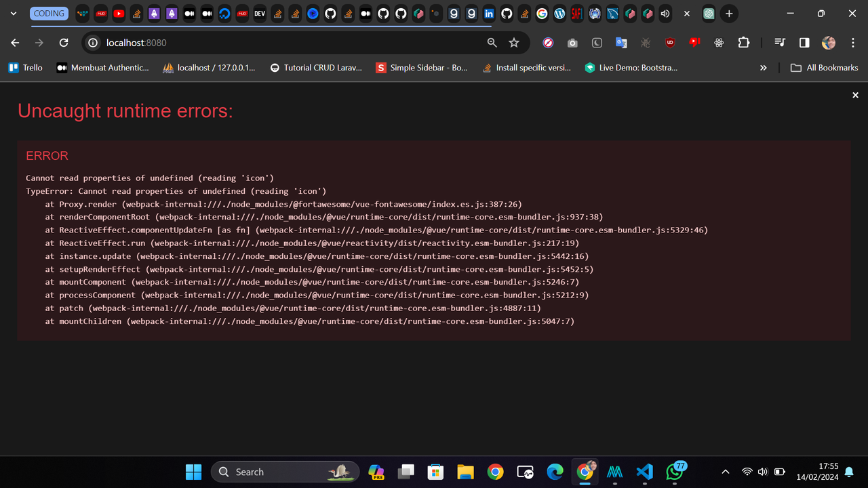Click the Chrome profile avatar
Viewport: 868px width, 488px height.
coord(828,42)
